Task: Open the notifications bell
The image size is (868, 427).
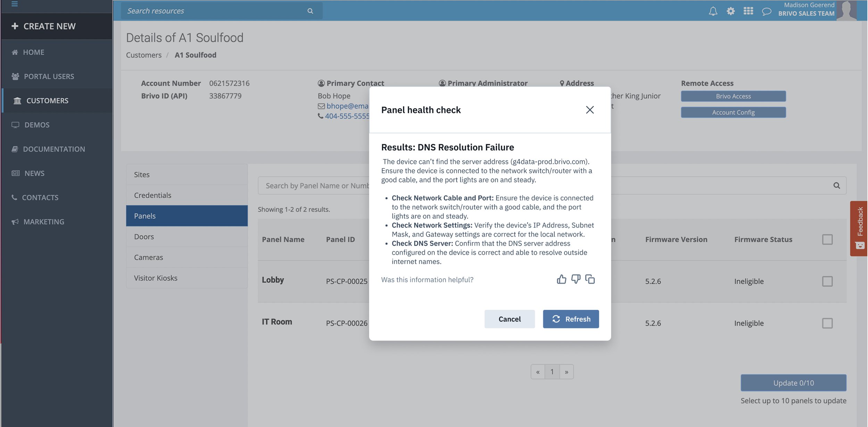Action: pos(713,11)
